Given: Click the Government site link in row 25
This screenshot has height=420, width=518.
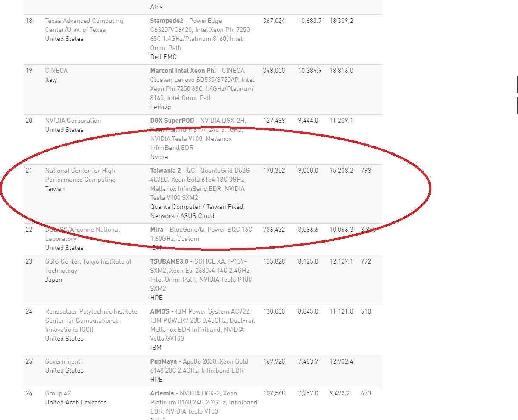Looking at the screenshot, I should pos(62,361).
